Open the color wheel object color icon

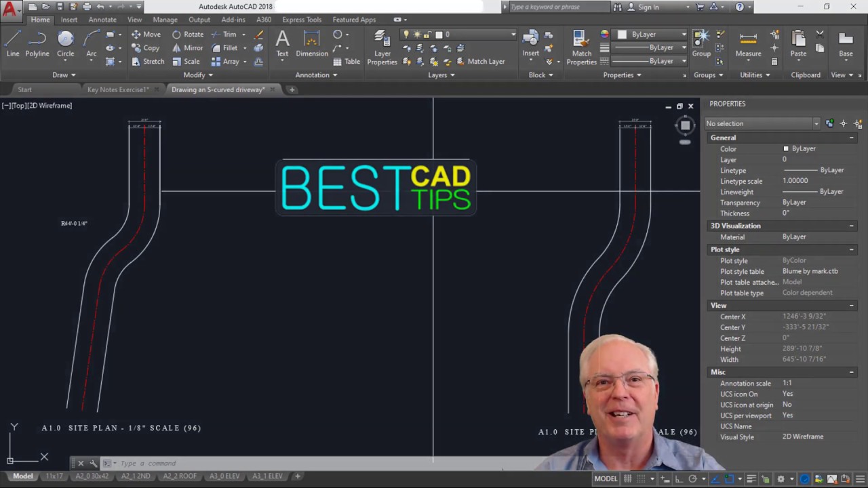point(605,35)
